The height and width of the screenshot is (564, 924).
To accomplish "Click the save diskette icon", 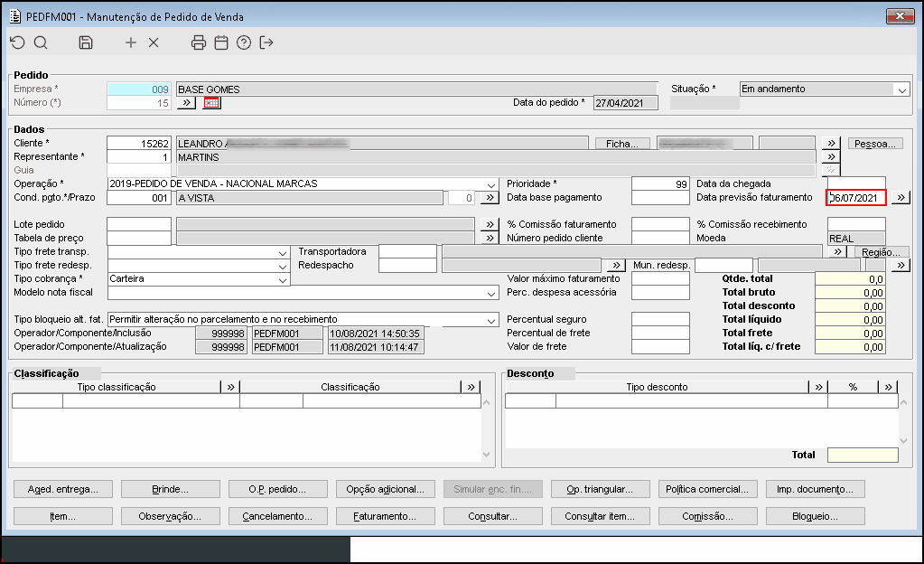I will (86, 42).
